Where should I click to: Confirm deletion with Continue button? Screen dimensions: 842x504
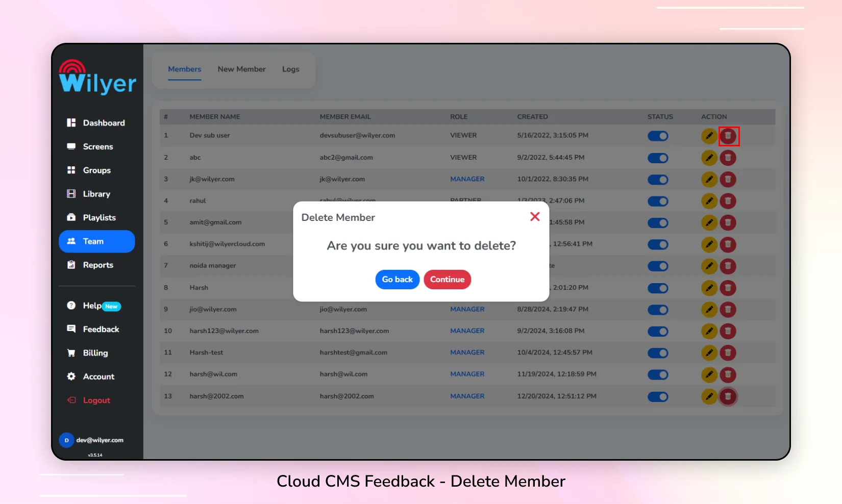click(448, 280)
